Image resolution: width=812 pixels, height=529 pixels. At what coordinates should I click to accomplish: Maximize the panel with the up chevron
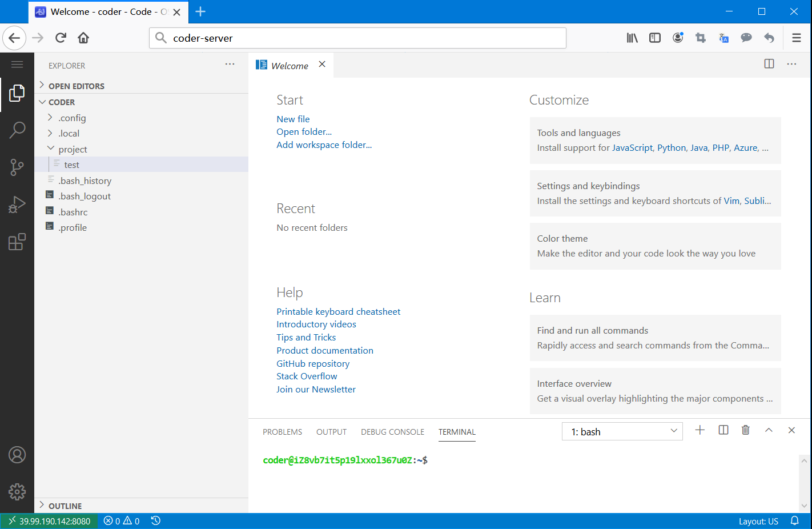(x=769, y=430)
